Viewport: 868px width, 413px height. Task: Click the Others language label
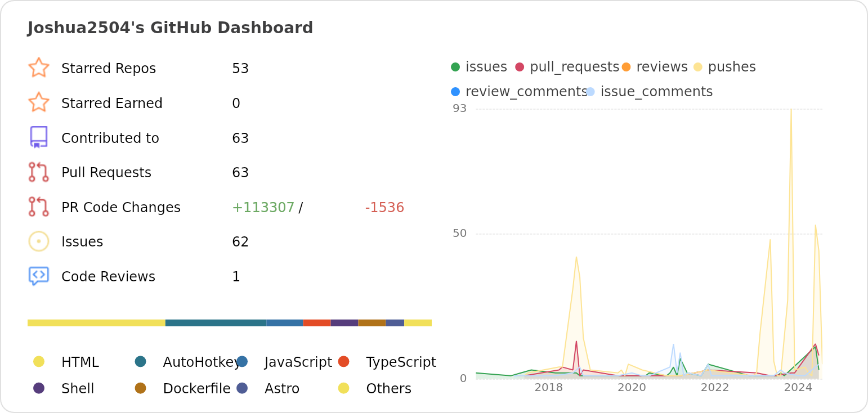[388, 389]
